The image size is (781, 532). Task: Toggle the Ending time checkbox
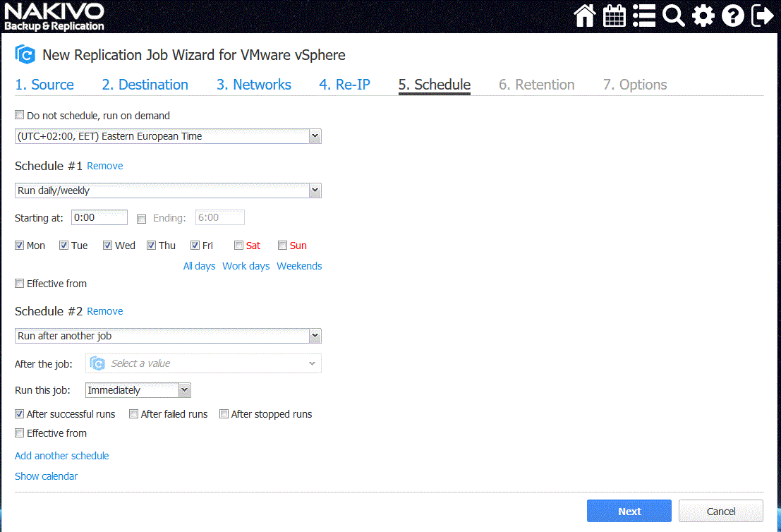tap(142, 219)
